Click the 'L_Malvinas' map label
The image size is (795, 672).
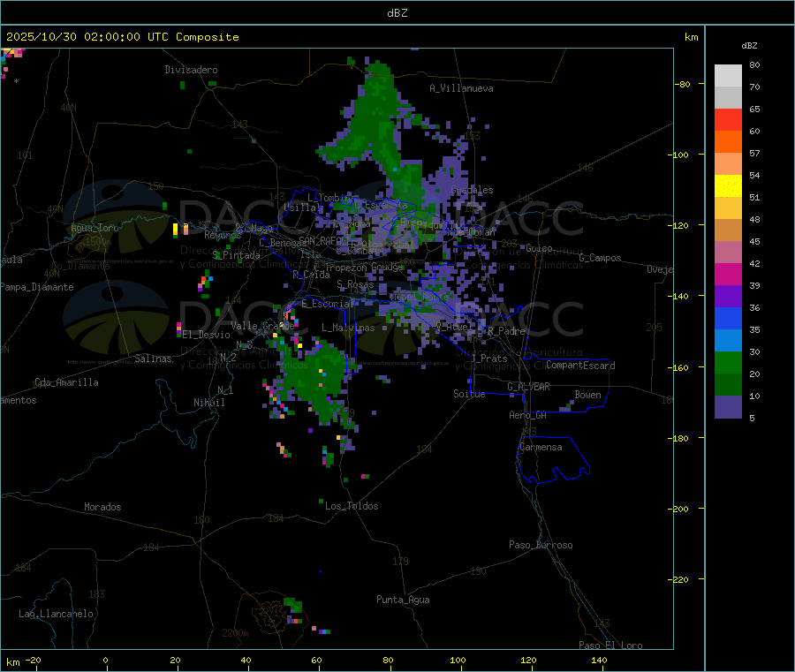tap(348, 328)
